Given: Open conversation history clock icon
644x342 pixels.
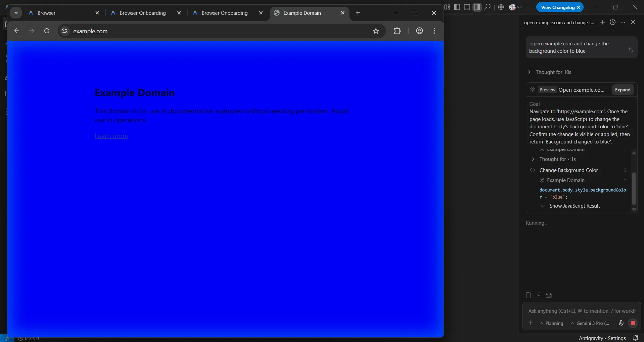Looking at the screenshot, I should click(x=613, y=22).
